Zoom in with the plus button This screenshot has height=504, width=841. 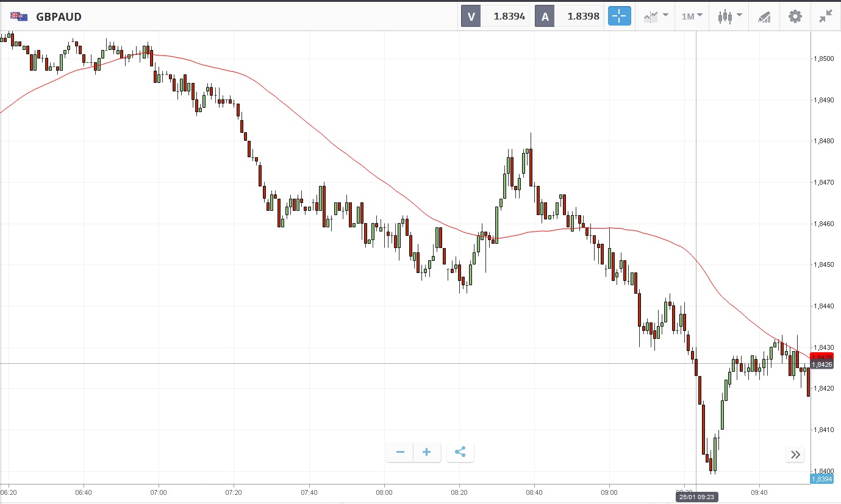coord(427,452)
